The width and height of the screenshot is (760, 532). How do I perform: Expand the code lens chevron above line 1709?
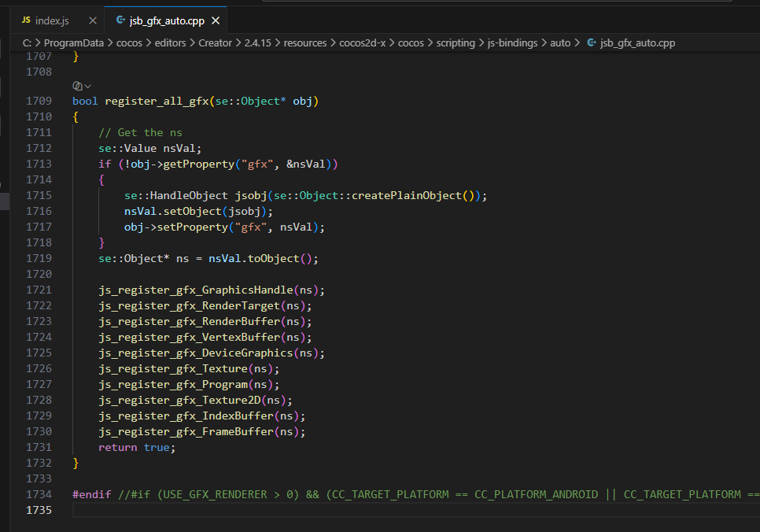pyautogui.click(x=88, y=87)
